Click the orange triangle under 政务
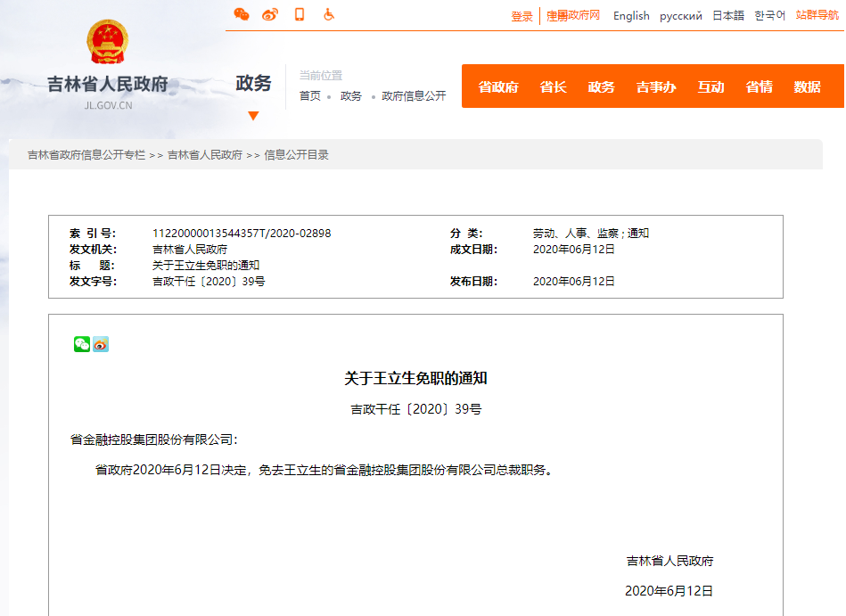This screenshot has height=616, width=846. pos(253,116)
